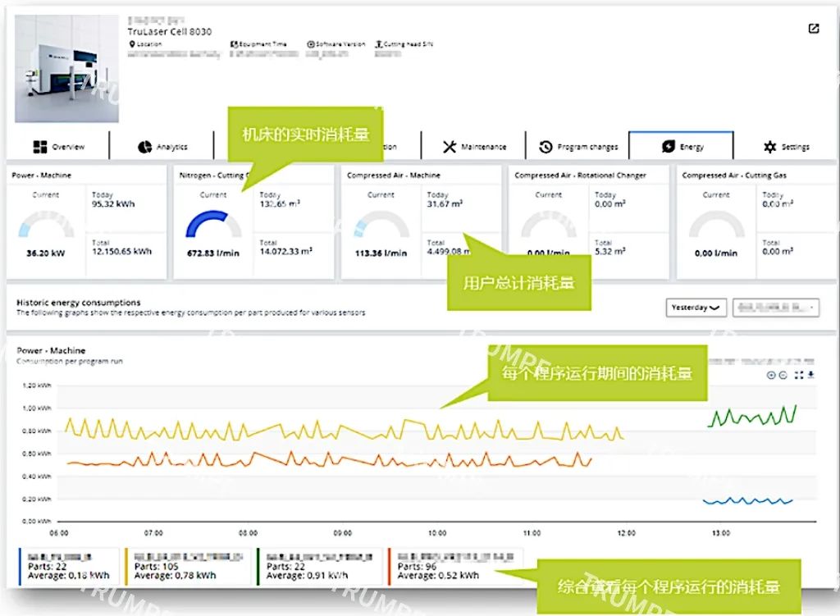Viewport: 840px width, 616px height.
Task: Click Compressed Air - Rotational Changer card title
Action: coord(580,176)
